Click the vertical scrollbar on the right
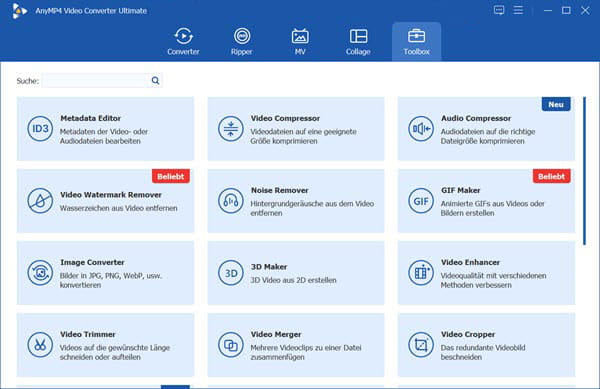 (584, 171)
